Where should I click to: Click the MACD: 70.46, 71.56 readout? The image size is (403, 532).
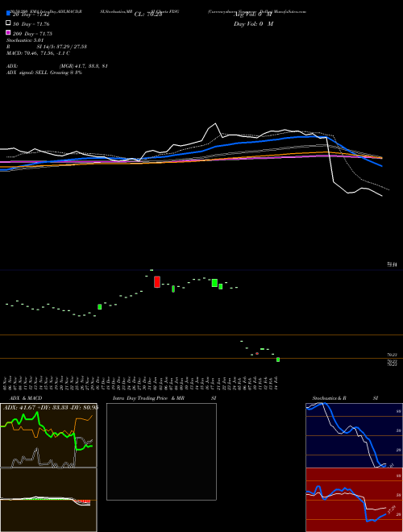[x=38, y=53]
